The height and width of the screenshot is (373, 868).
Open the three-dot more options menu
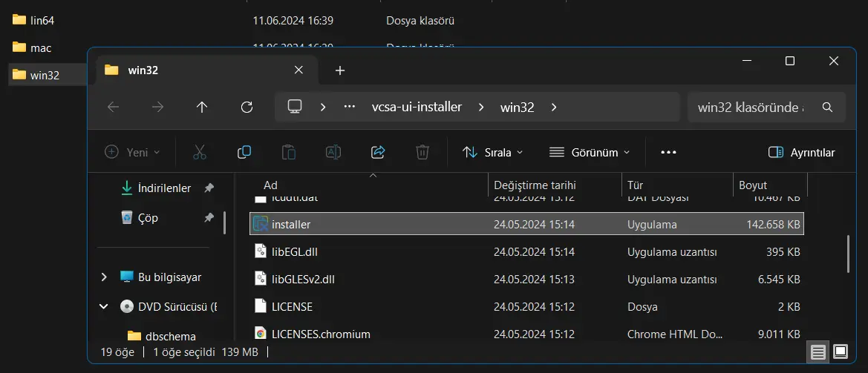click(669, 153)
